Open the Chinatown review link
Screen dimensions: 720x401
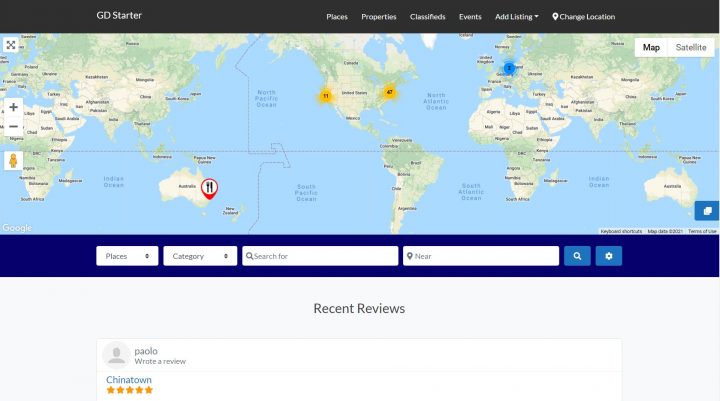pos(130,379)
